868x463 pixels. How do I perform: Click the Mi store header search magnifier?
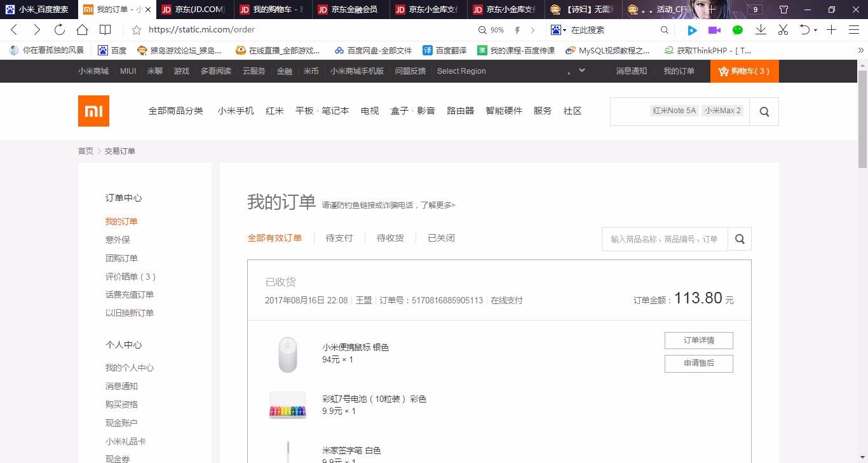click(764, 111)
